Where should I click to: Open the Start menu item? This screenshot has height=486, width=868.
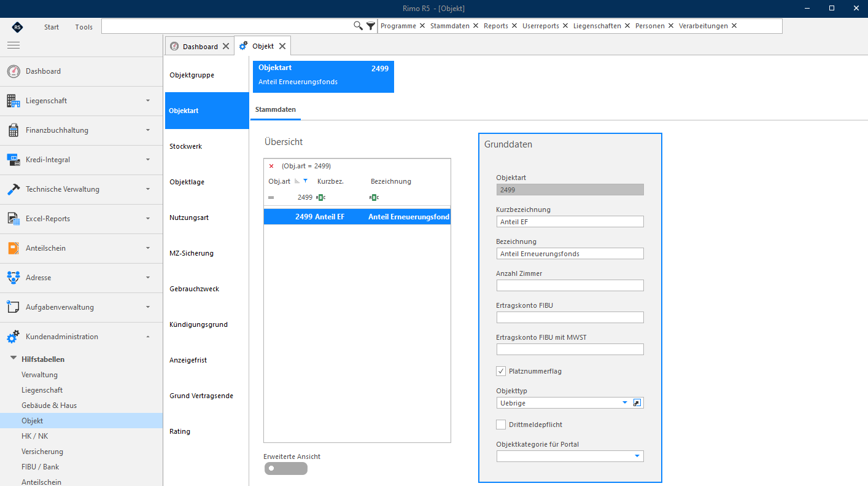pyautogui.click(x=52, y=27)
